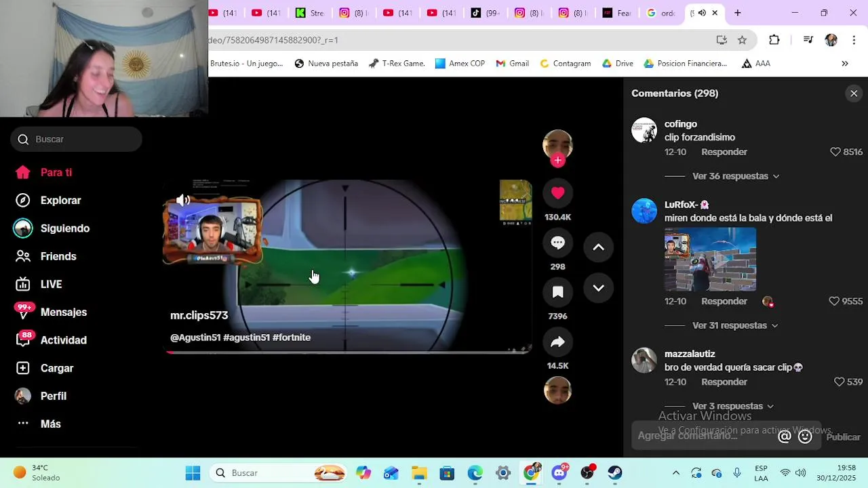This screenshot has height=488, width=868.
Task: Open File Explorer from the taskbar
Action: point(419,473)
